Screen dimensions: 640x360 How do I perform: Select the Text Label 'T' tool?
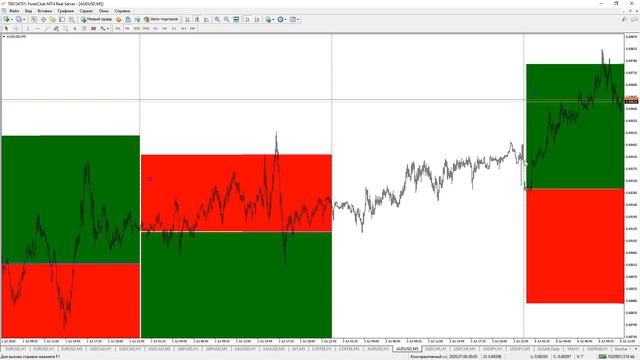(84, 28)
